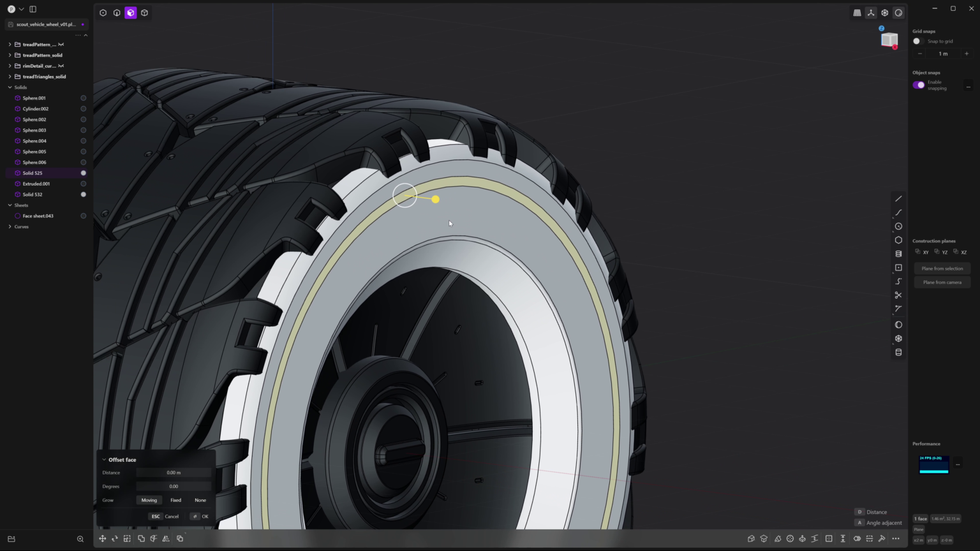The image size is (980, 551).
Task: Toggle visibility dot for Extruded.001
Action: click(83, 184)
